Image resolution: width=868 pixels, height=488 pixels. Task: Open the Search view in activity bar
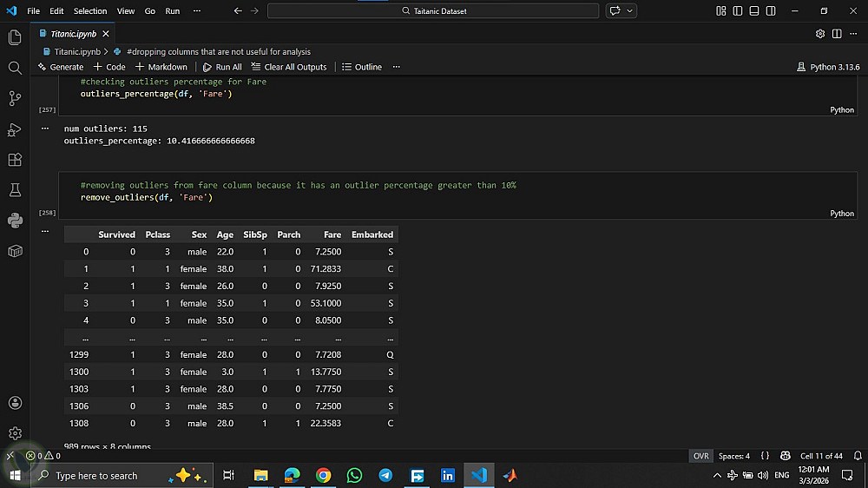[x=15, y=68]
